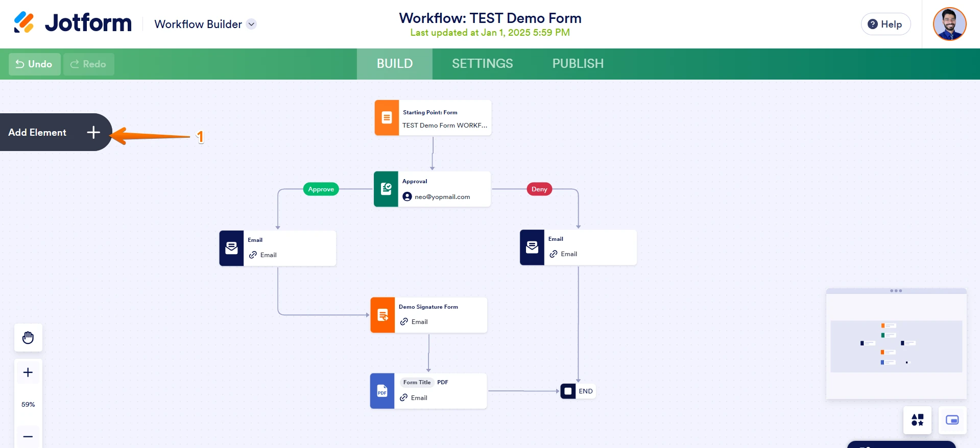The height and width of the screenshot is (448, 980).
Task: Click the Redo button
Action: (88, 64)
